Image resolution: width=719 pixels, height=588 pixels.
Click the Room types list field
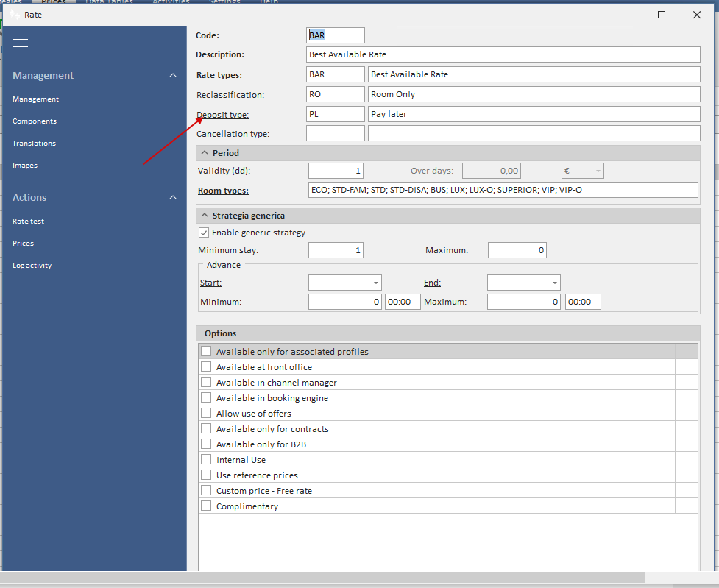coord(503,190)
